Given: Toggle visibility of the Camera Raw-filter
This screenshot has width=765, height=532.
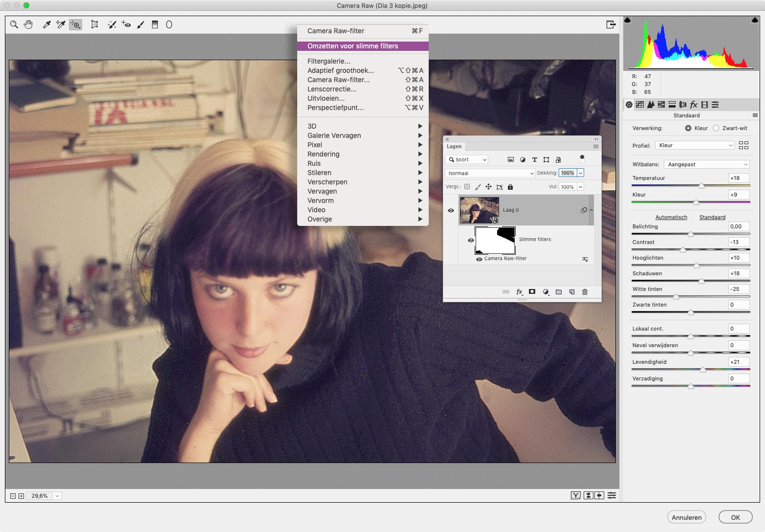Looking at the screenshot, I should [x=479, y=259].
